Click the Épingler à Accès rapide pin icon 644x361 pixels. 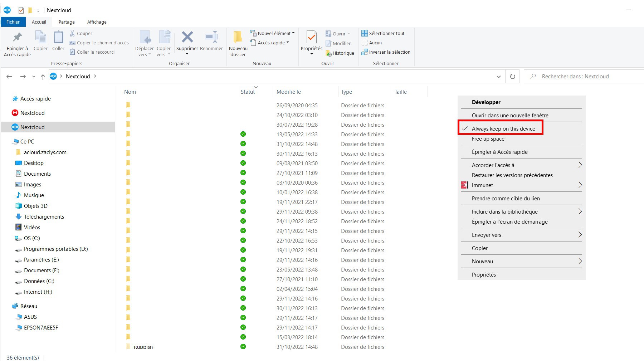[x=17, y=37]
